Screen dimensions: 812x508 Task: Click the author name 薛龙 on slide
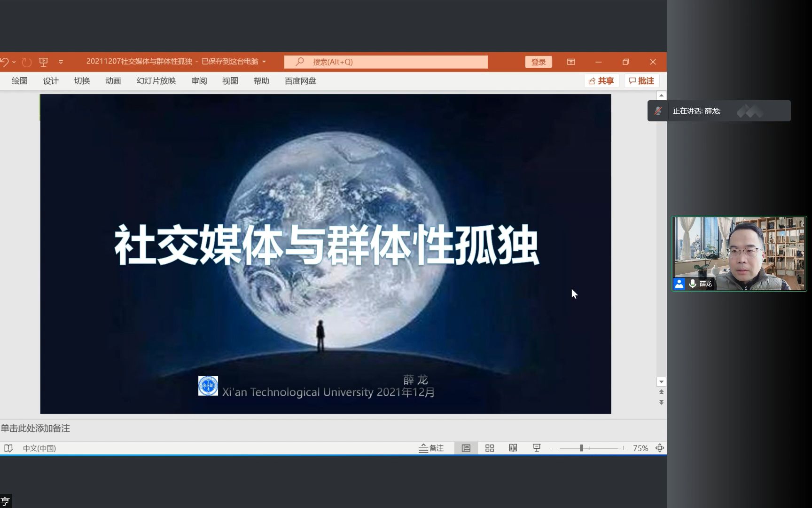coord(415,380)
